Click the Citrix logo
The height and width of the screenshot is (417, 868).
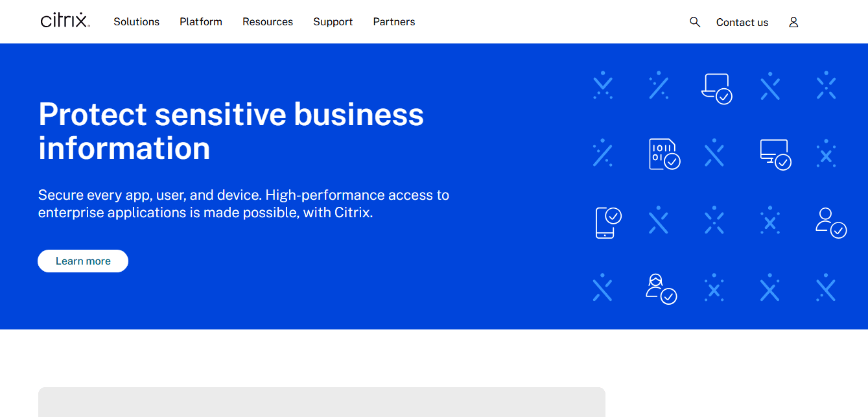coord(65,21)
